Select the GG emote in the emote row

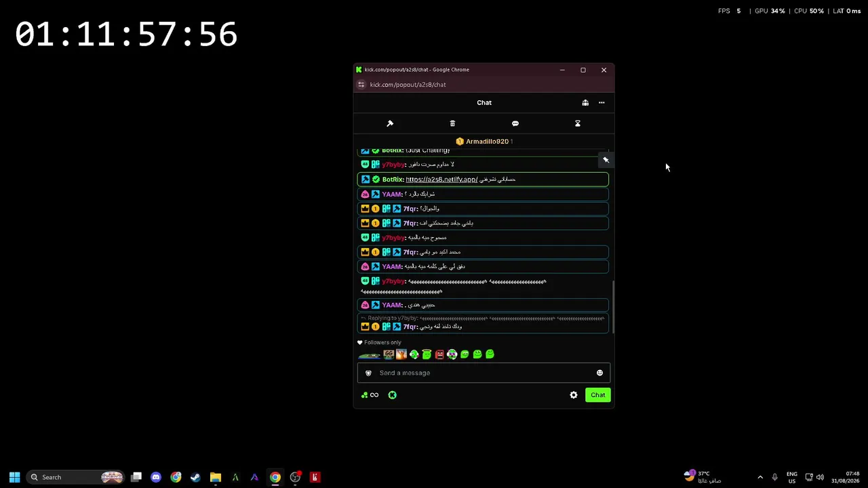click(389, 354)
